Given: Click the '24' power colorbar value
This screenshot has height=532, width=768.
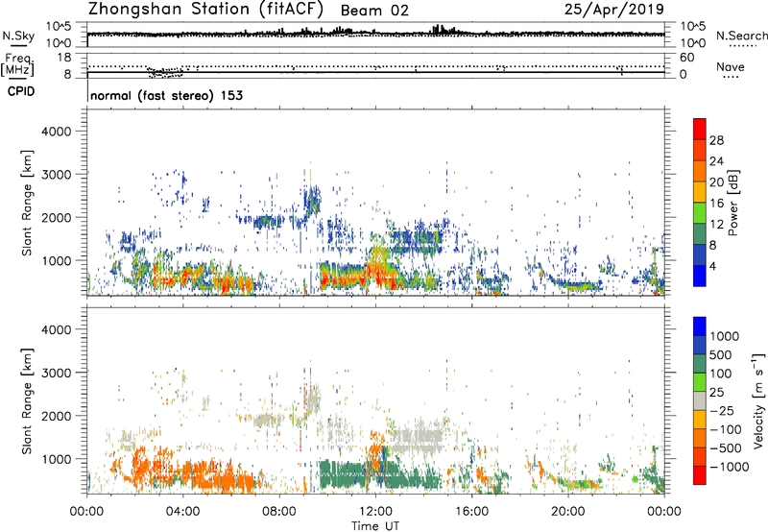Looking at the screenshot, I should (716, 161).
